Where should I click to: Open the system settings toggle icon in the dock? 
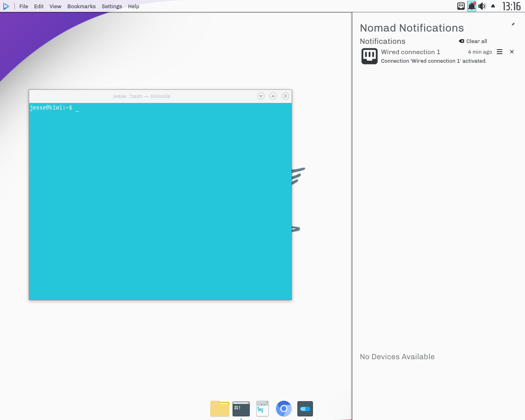coord(305,409)
